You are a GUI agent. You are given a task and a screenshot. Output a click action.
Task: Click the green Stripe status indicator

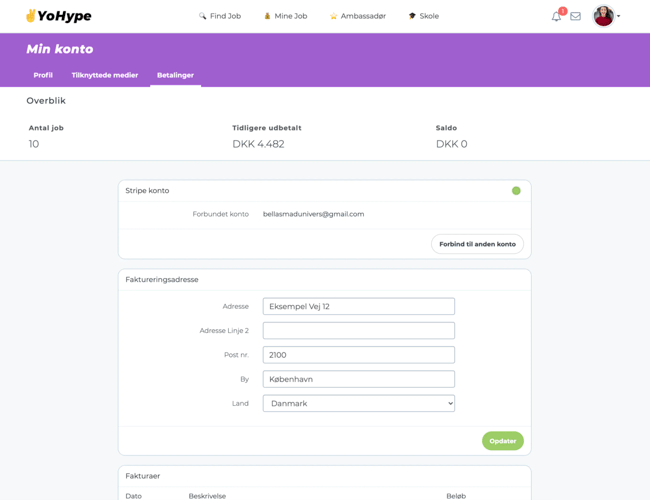(x=516, y=191)
